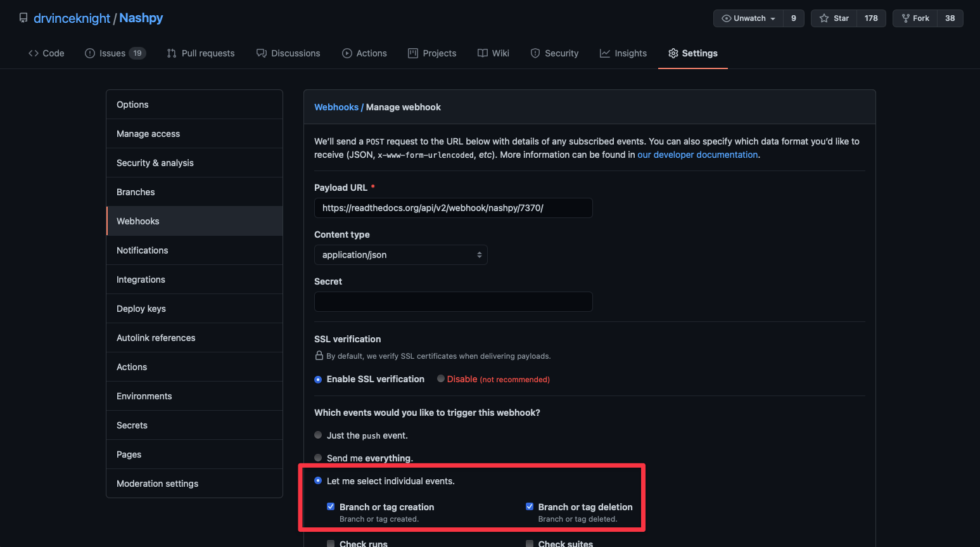Open Projects board icon
980x547 pixels.
pyautogui.click(x=413, y=53)
